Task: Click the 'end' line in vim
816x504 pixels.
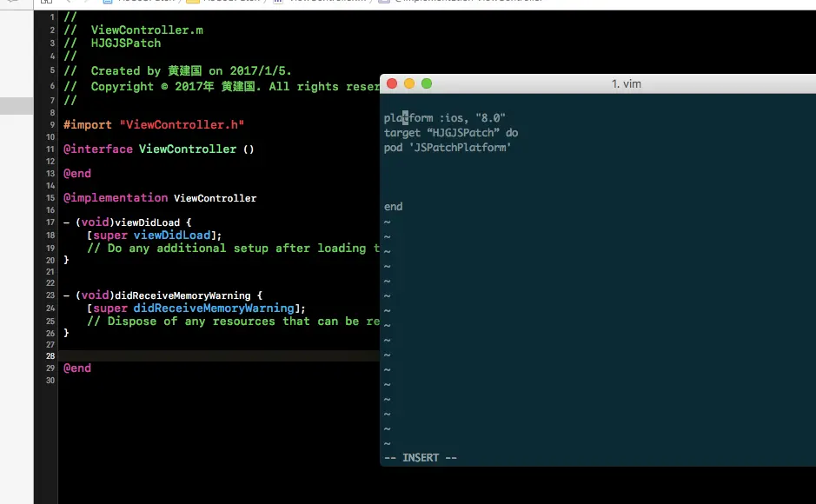Action: click(x=393, y=207)
